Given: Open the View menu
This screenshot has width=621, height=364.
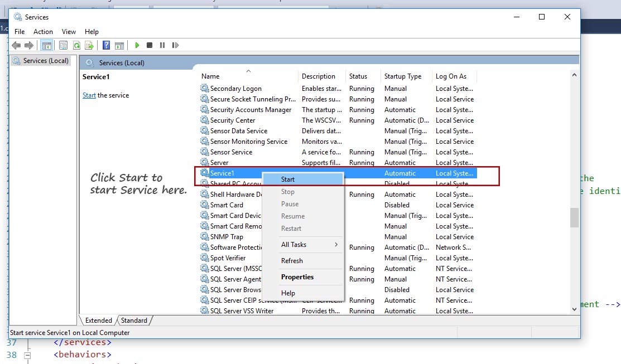Looking at the screenshot, I should pyautogui.click(x=69, y=32).
